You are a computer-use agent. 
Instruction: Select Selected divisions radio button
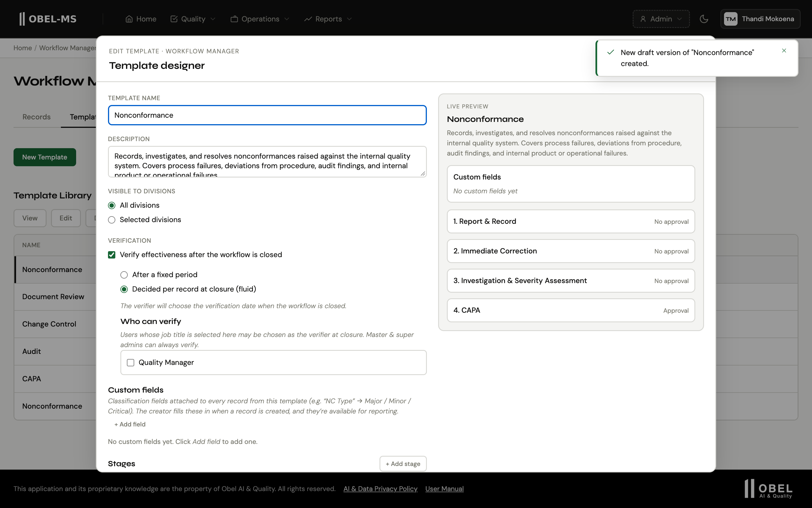(x=112, y=220)
